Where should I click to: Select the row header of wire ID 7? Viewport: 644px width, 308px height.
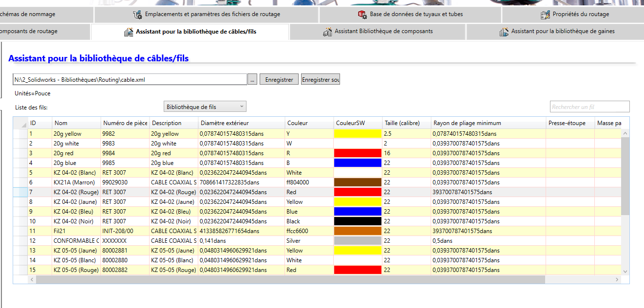(20, 192)
